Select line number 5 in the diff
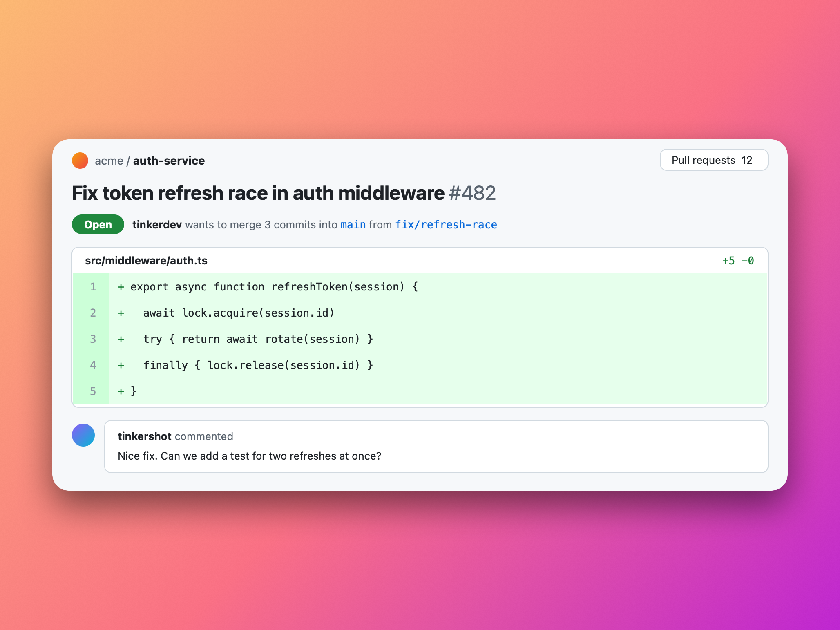This screenshot has height=630, width=840. (93, 391)
